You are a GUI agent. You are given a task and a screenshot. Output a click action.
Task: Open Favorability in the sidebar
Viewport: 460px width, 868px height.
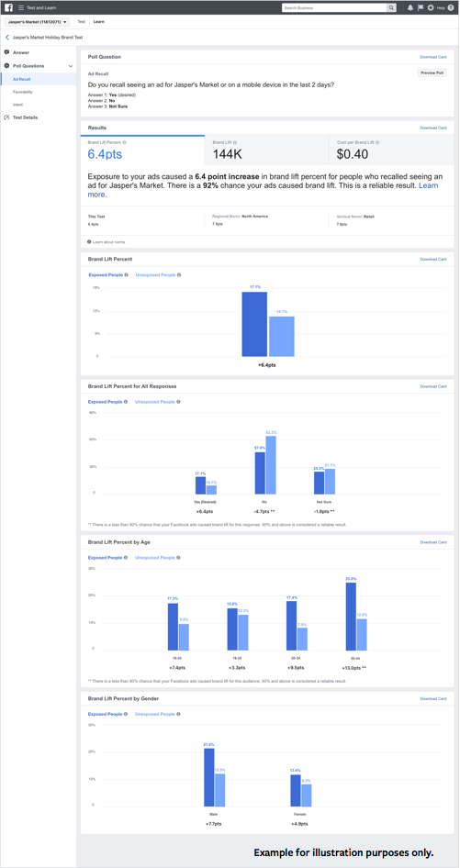coord(23,92)
